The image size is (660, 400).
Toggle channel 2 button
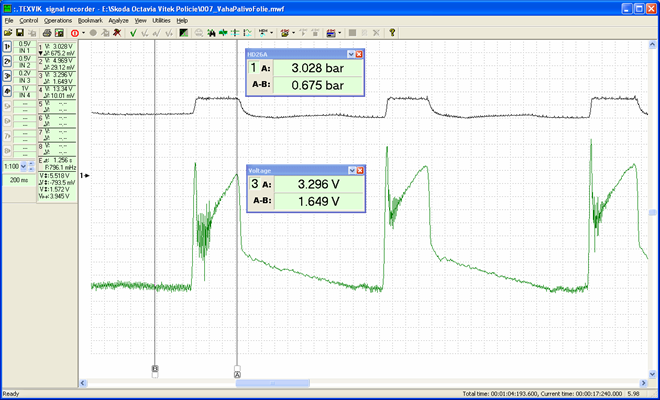tap(7, 61)
